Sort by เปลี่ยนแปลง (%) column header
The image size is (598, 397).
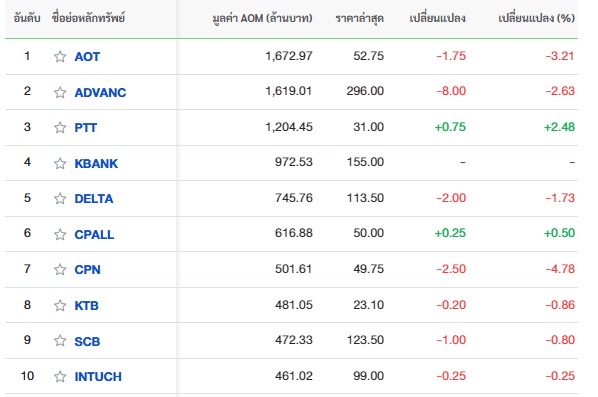[x=537, y=18]
